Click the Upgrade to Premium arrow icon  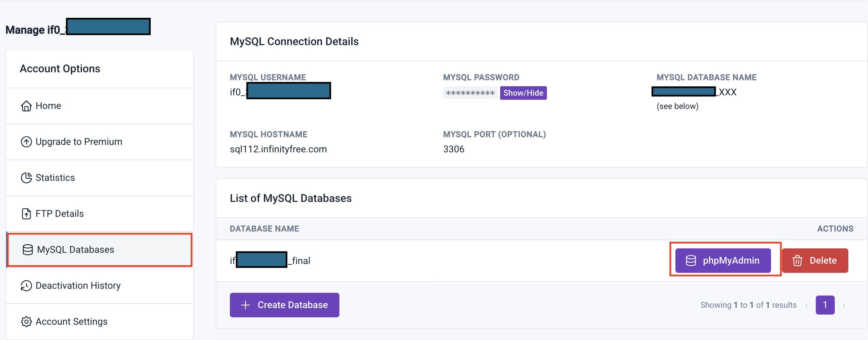tap(26, 142)
